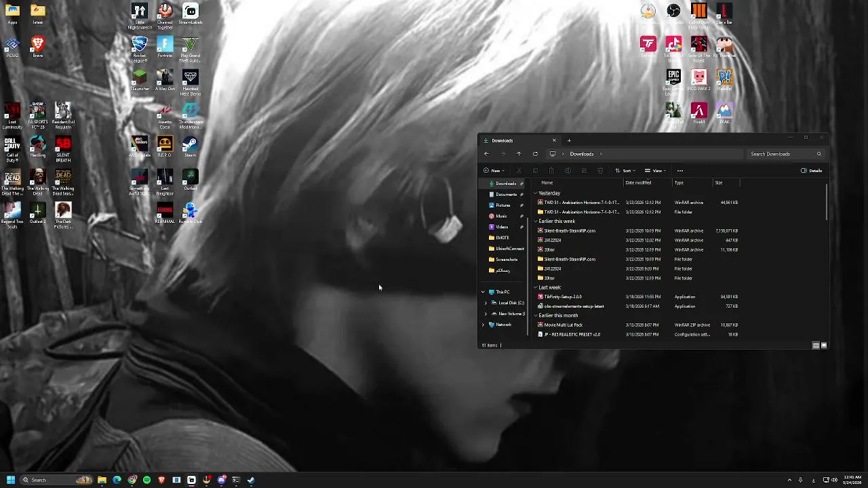Open the See more ellipsis menu

[680, 171]
